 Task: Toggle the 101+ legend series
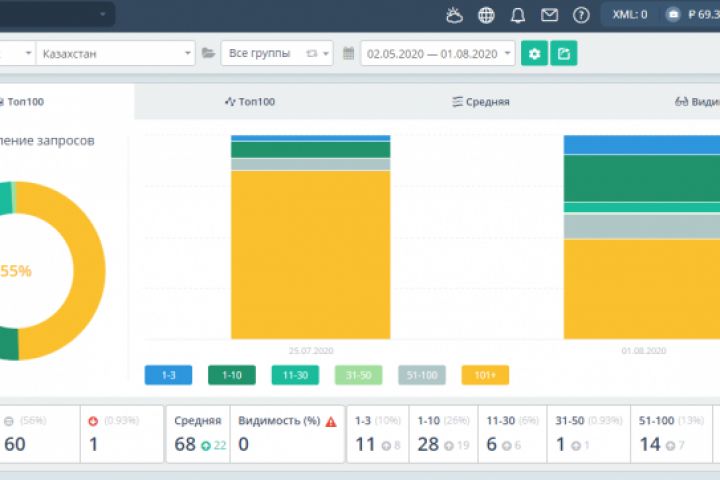485,375
